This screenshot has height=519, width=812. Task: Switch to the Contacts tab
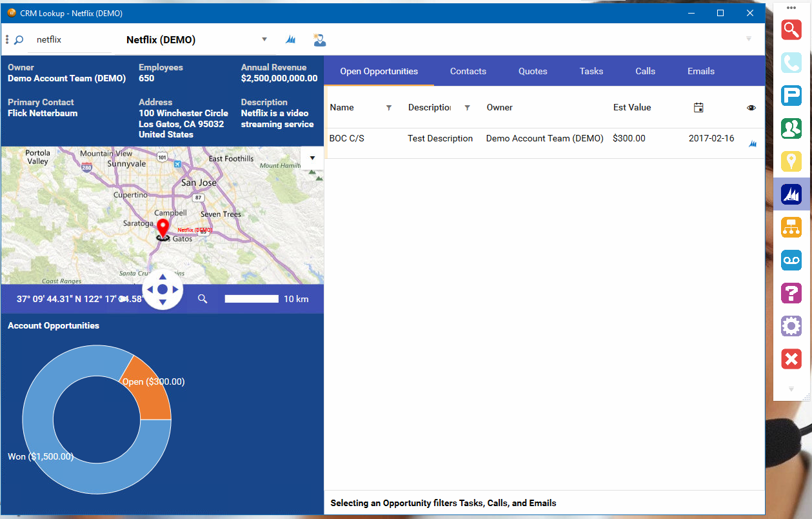[468, 71]
